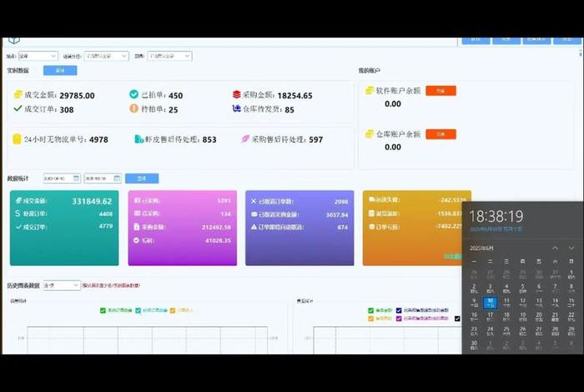Click the value 3657.94 in the purple card
584x392 pixels.
tap(337, 215)
